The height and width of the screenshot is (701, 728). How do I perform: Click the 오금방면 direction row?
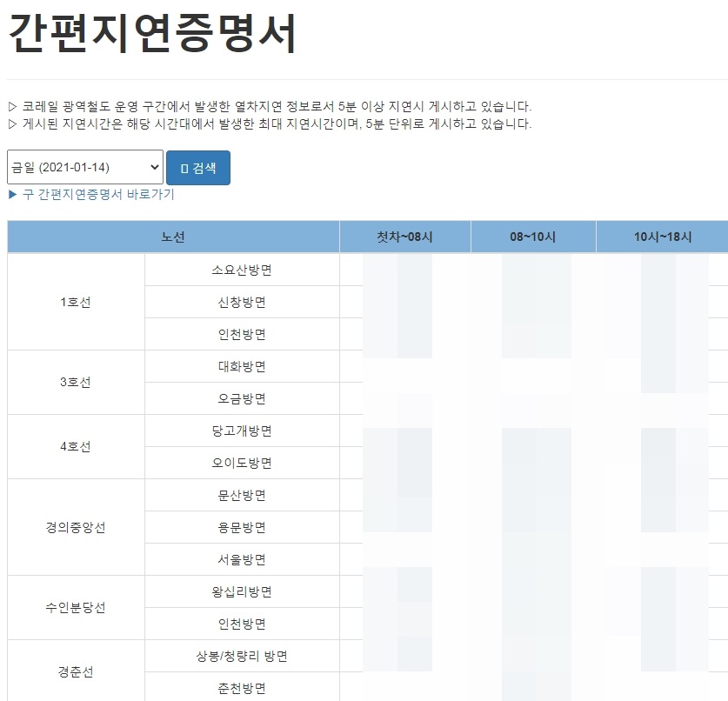pyautogui.click(x=242, y=398)
